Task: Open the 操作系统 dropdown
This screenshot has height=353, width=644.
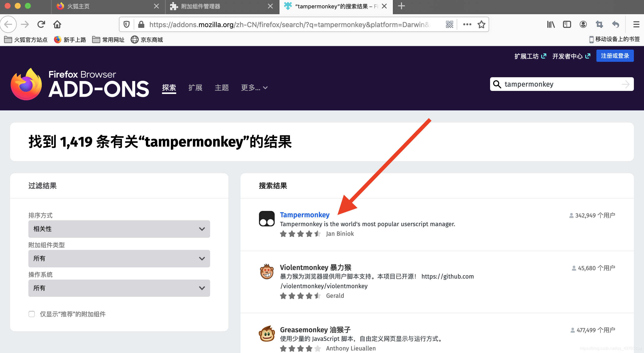Action: (119, 288)
